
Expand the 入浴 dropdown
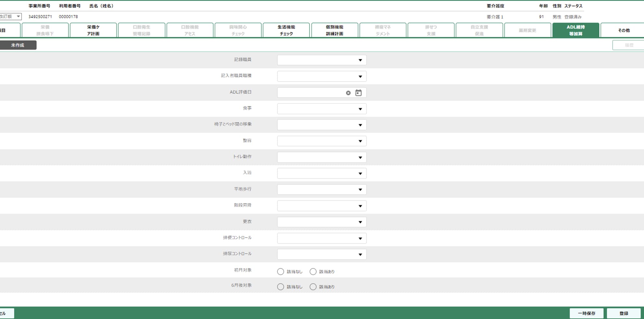pos(321,173)
